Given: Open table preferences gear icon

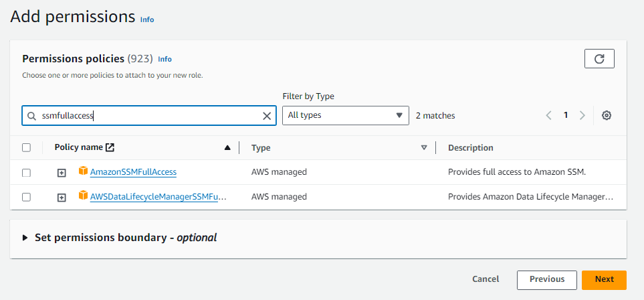Looking at the screenshot, I should coord(607,116).
